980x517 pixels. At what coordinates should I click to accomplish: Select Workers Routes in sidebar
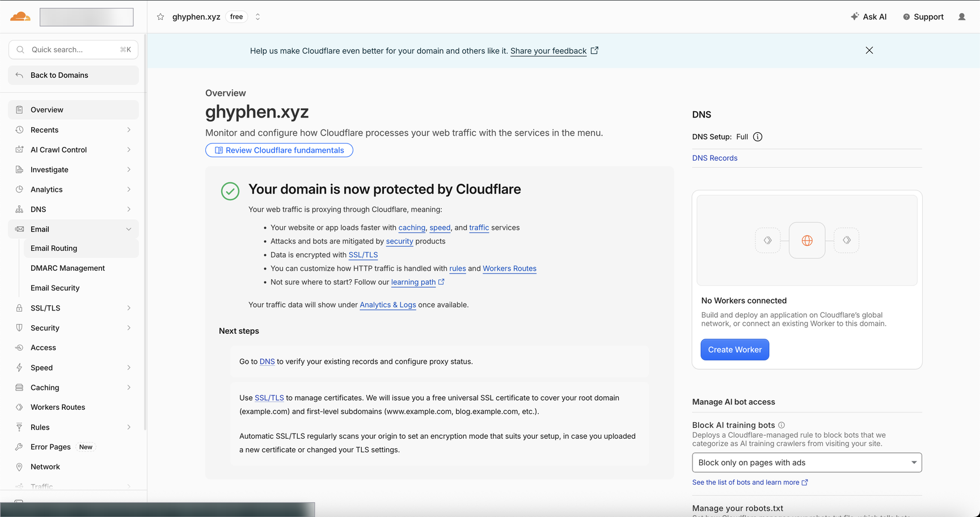click(x=73, y=407)
